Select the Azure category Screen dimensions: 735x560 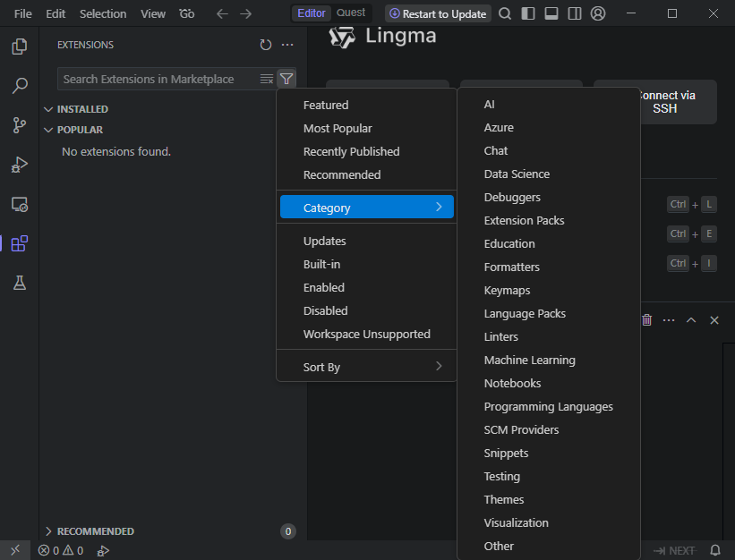549,127
